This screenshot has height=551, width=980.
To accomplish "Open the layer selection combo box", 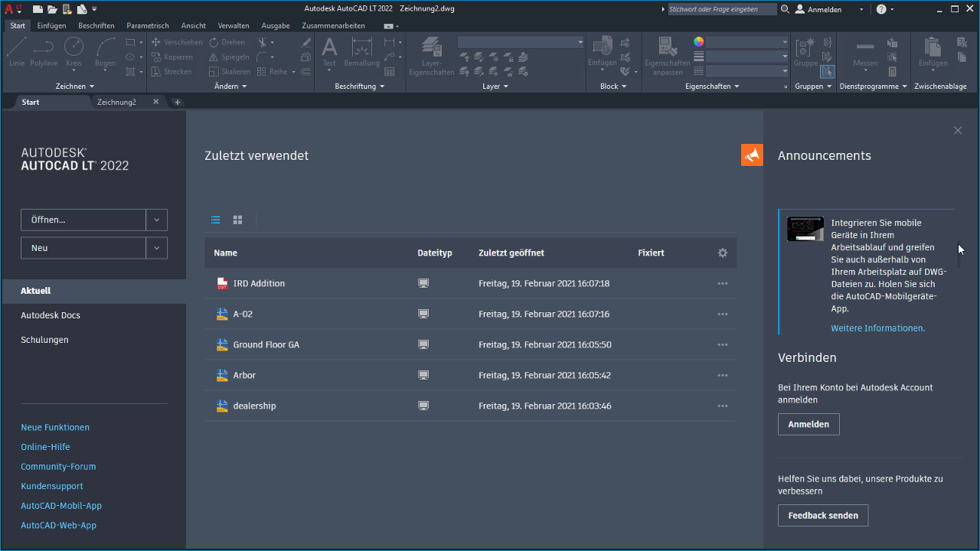I will (x=521, y=42).
